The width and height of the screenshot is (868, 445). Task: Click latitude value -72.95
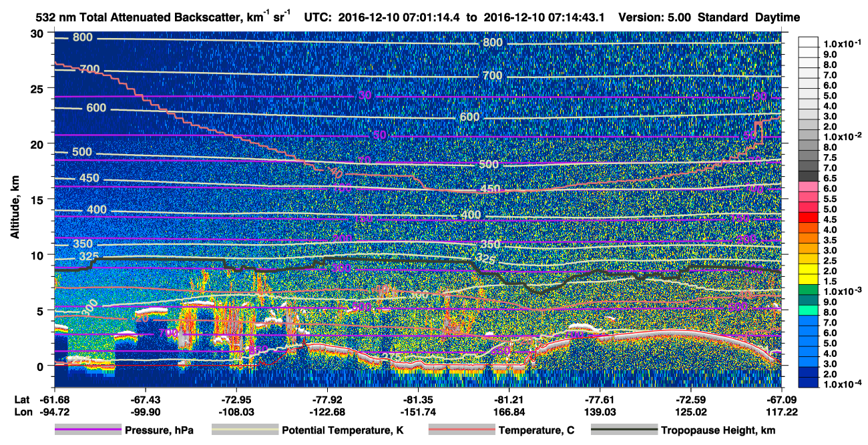[236, 400]
